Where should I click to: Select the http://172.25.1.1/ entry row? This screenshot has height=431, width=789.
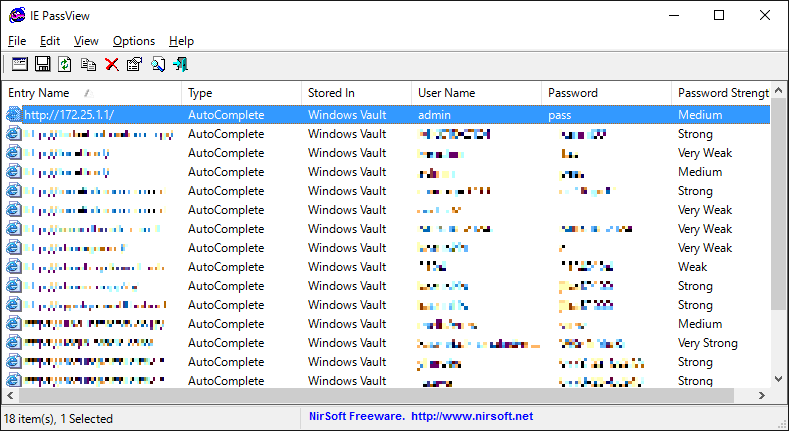click(69, 115)
